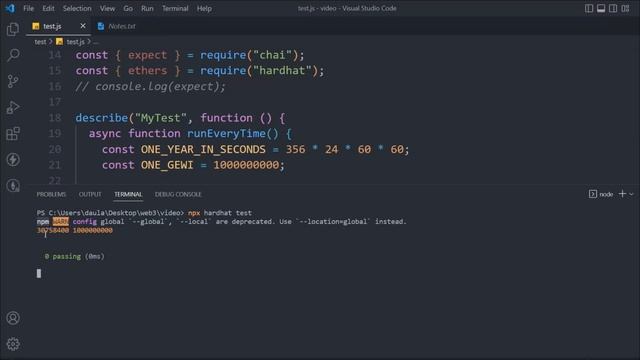This screenshot has height=360, width=640.
Task: Open Source Control view
Action: pos(13,81)
